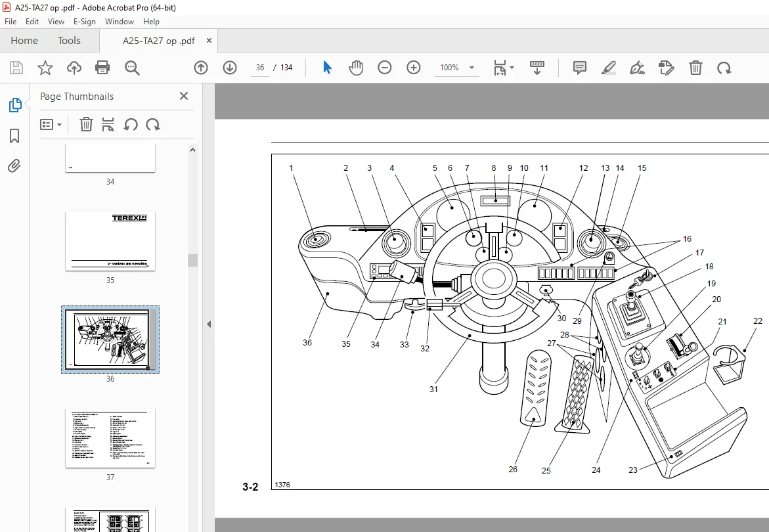This screenshot has height=532, width=769.
Task: Click figure number 1376 in the diagram
Action: coord(282,485)
